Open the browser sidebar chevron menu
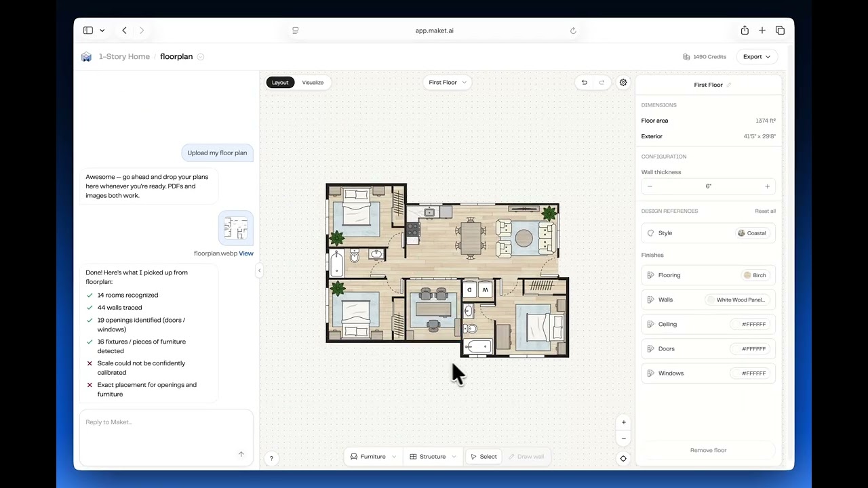This screenshot has width=868, height=488. coord(102,30)
